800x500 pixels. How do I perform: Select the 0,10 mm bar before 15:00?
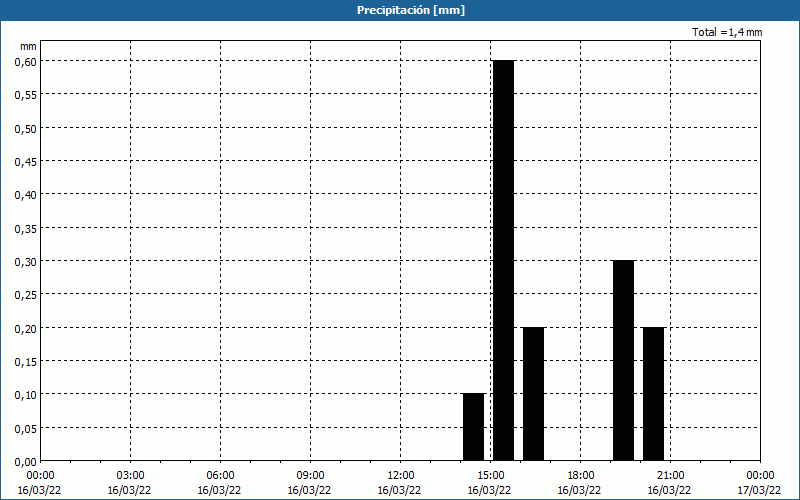(473, 427)
